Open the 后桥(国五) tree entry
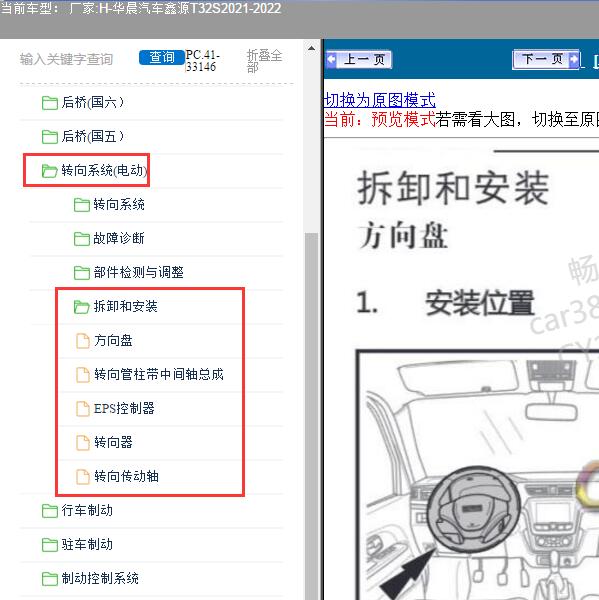The image size is (599, 600). pos(93,137)
